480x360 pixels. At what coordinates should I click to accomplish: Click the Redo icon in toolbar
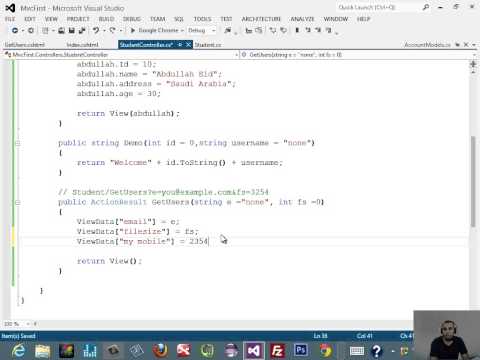pos(112,30)
